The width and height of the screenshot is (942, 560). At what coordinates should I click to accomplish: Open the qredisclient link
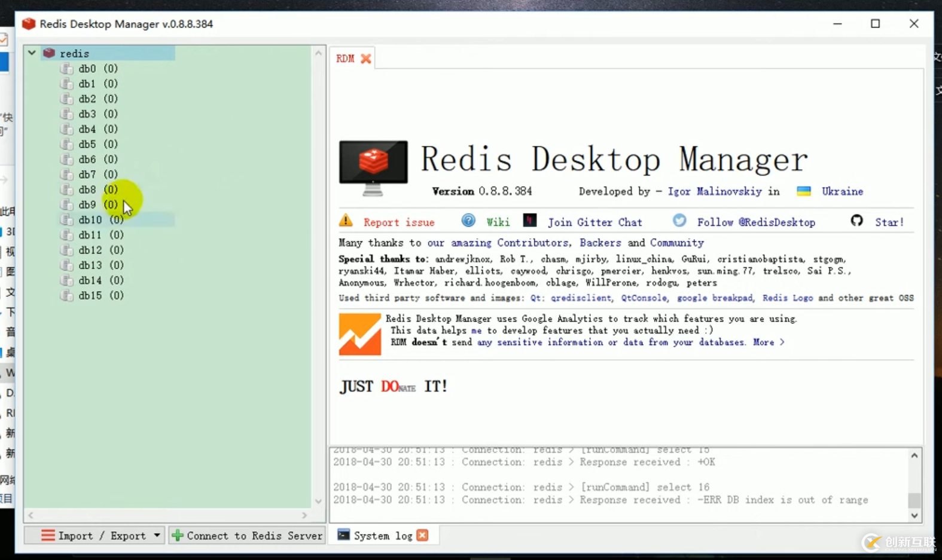(x=581, y=298)
